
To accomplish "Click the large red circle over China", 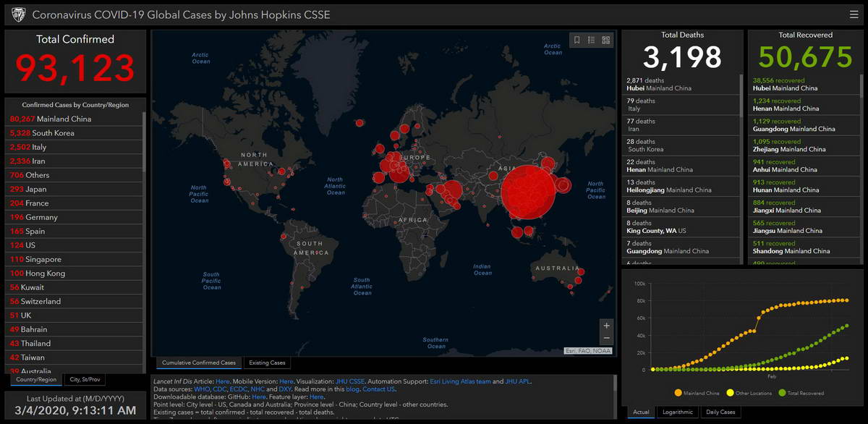I will pos(529,192).
